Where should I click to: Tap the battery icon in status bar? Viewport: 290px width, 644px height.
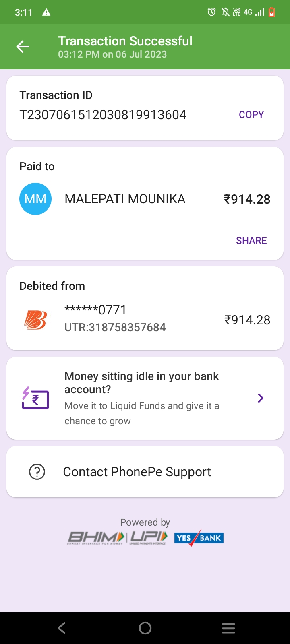[x=272, y=12]
